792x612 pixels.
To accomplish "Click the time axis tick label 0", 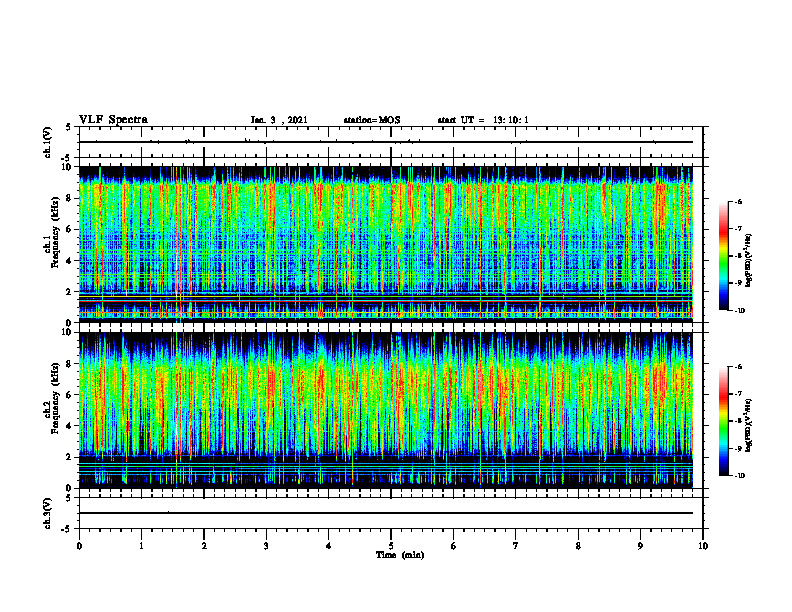I will pos(79,546).
